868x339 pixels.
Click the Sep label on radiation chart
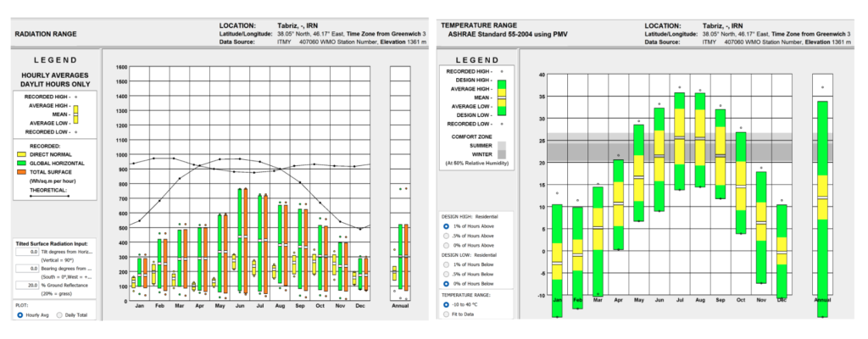(x=300, y=306)
